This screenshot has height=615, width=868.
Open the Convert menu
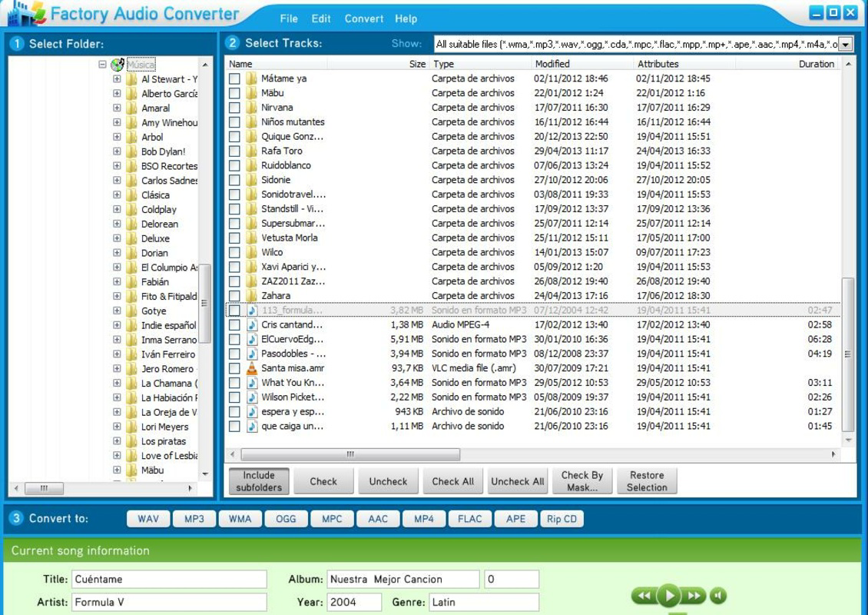pos(363,18)
